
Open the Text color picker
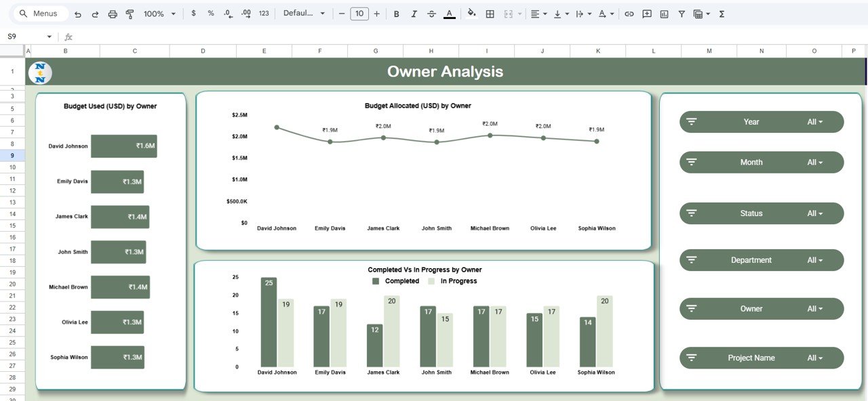point(449,13)
